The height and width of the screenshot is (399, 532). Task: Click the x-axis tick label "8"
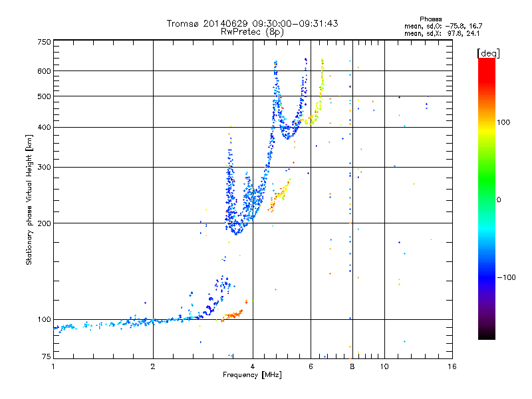[x=352, y=366]
